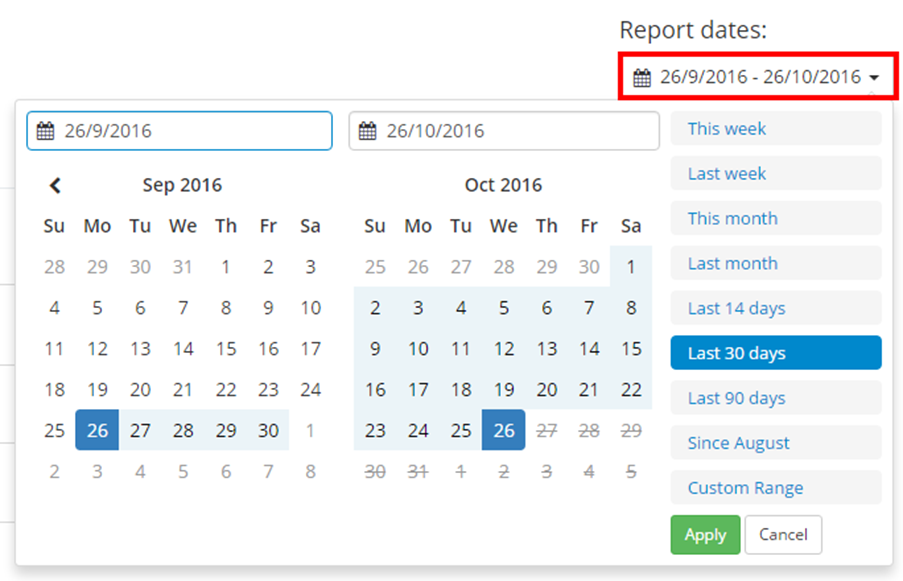Select the This week preset

click(775, 128)
